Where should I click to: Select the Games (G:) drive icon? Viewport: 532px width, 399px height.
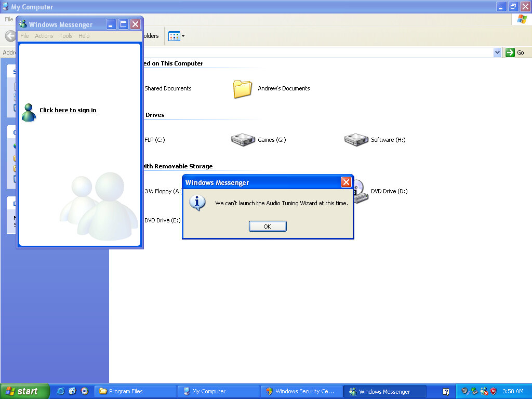point(243,140)
